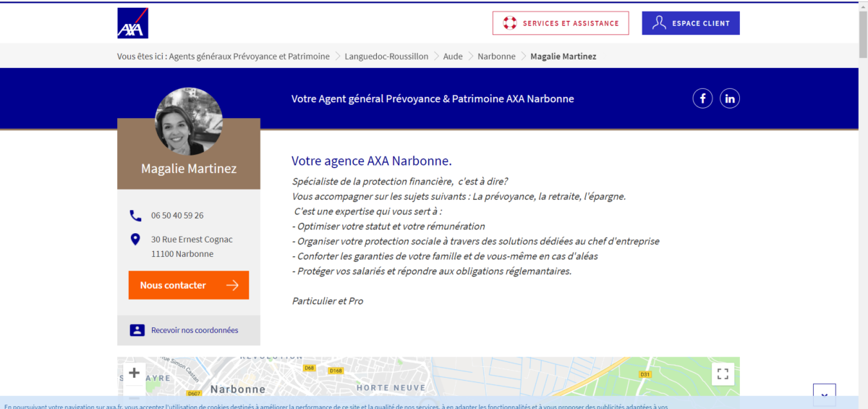Click phone number 06 50 40 59 26
The width and height of the screenshot is (868, 409).
(x=177, y=216)
